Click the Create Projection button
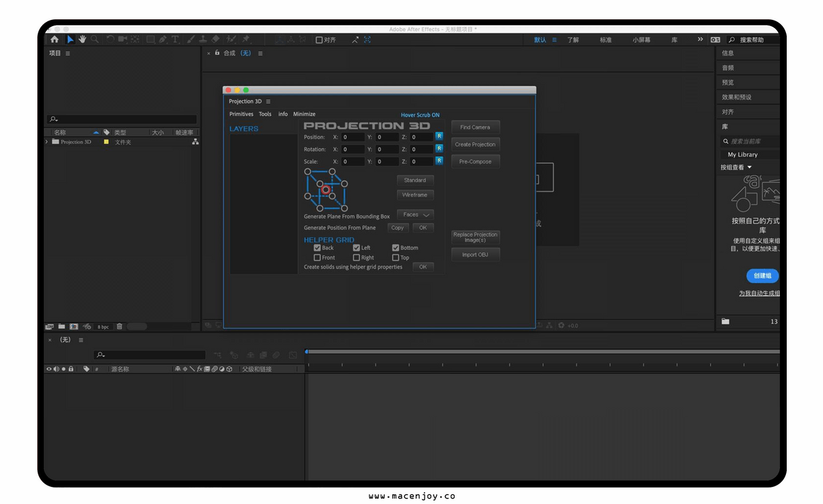 pyautogui.click(x=475, y=144)
